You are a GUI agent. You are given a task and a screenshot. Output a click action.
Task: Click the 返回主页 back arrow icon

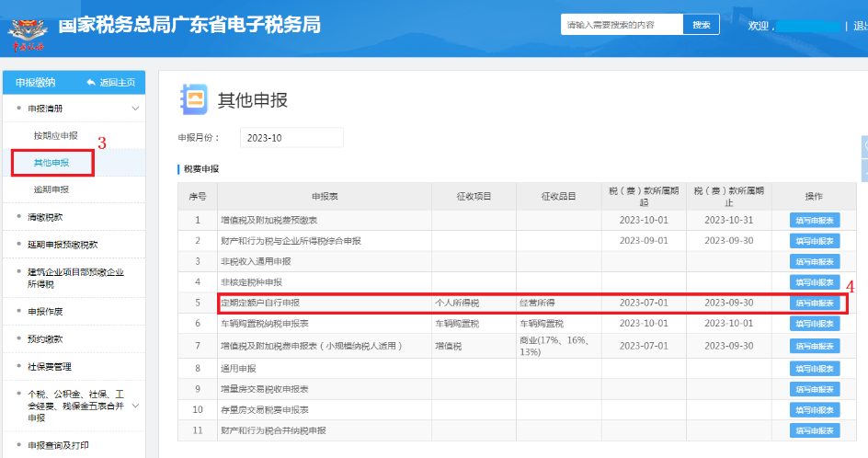pos(91,83)
